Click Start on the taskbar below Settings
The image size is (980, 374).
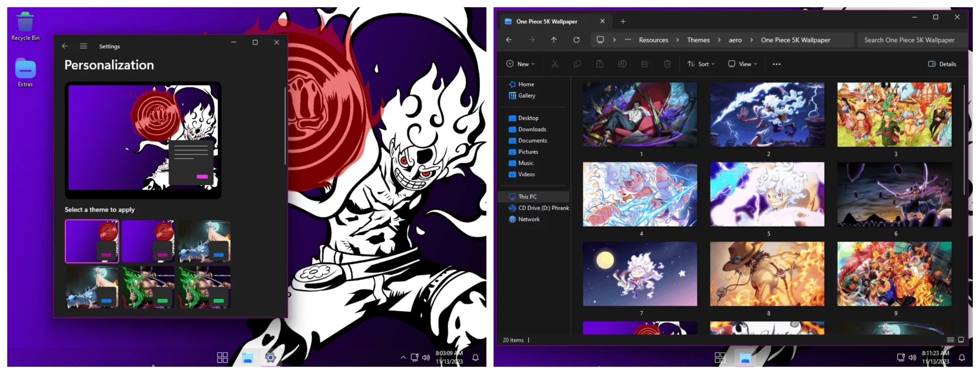(223, 358)
